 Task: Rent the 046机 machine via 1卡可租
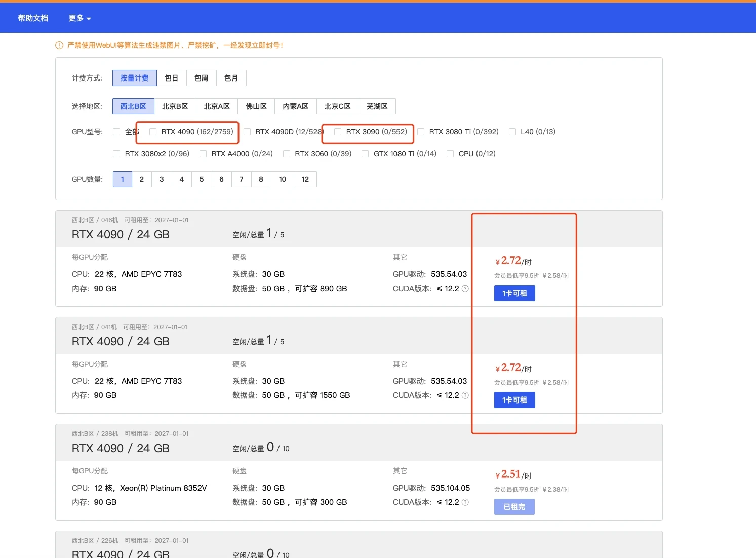(x=514, y=293)
